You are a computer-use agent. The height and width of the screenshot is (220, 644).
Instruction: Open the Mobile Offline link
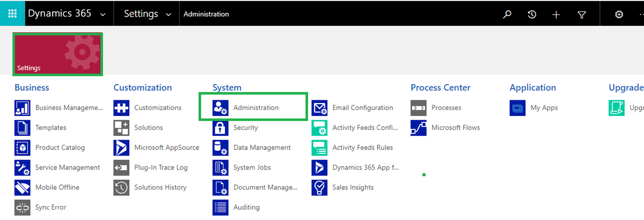pos(57,187)
